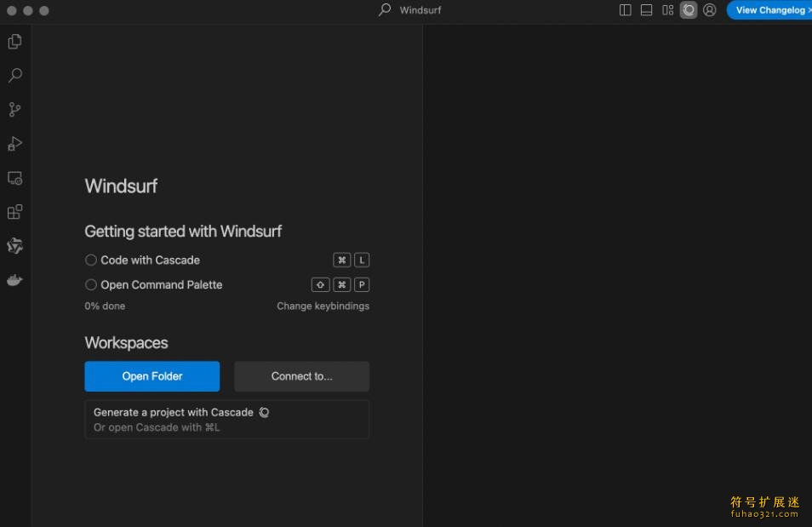Click the 'Open Command Palette' label

pyautogui.click(x=162, y=284)
